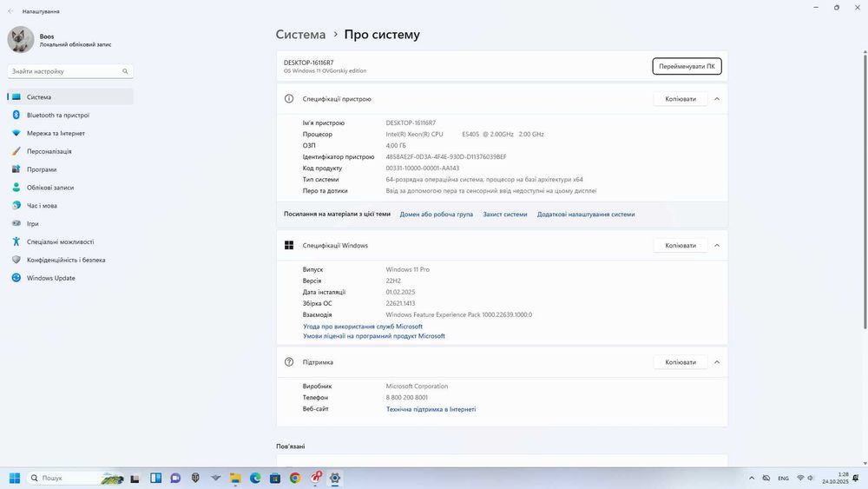Launch the Chat app from taskbar
Screen dimensions: 868x489
(x=175, y=478)
